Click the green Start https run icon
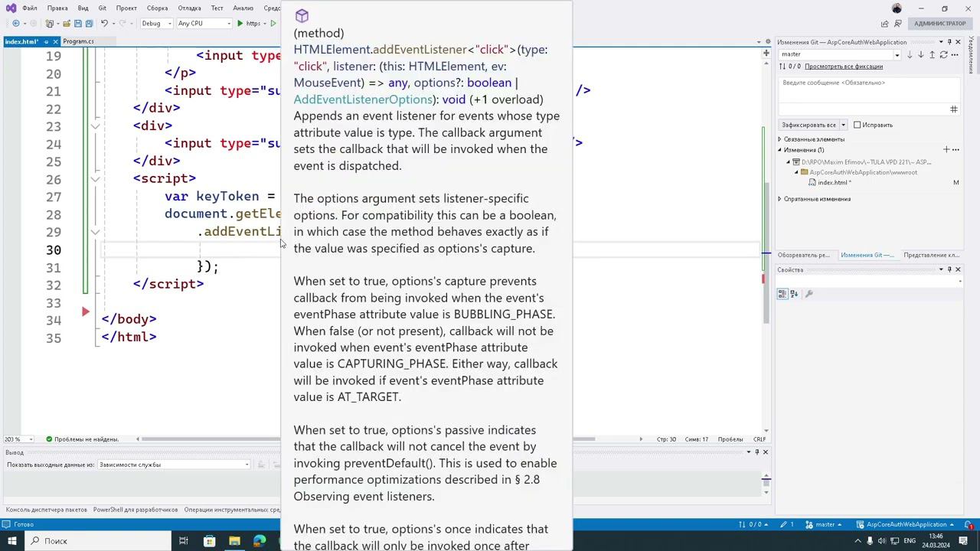The height and width of the screenshot is (551, 980). pos(240,24)
